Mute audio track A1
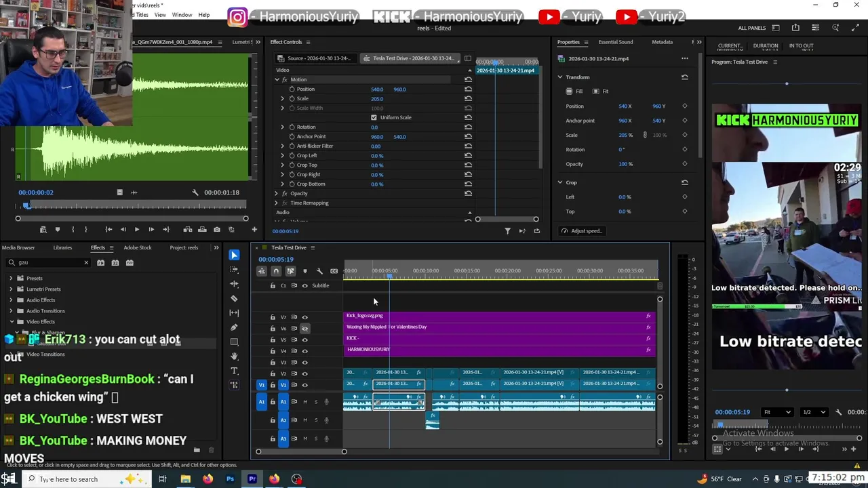Image resolution: width=868 pixels, height=488 pixels. click(304, 402)
